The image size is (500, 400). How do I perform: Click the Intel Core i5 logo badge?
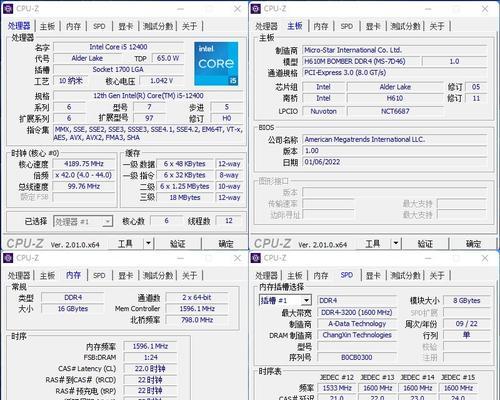[216, 64]
